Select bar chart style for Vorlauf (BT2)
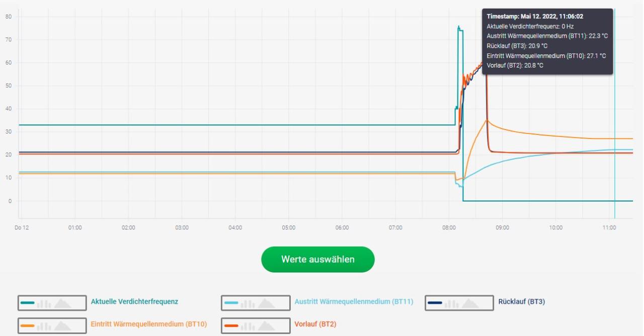 tap(248, 326)
